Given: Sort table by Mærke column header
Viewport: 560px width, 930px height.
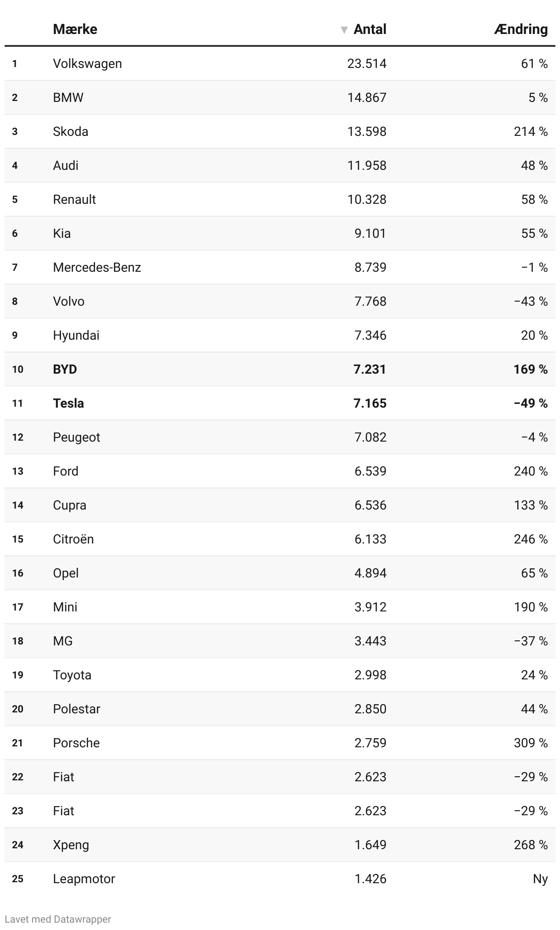Looking at the screenshot, I should 75,29.
